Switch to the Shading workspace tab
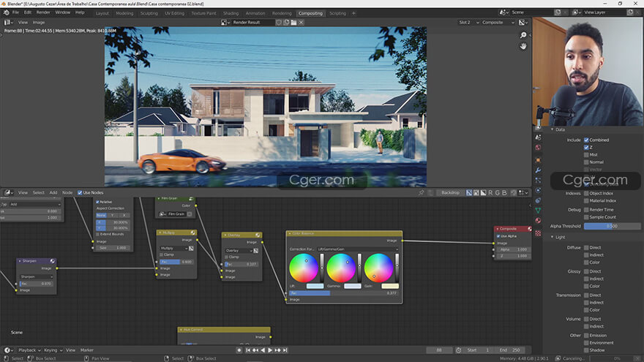 click(x=231, y=13)
